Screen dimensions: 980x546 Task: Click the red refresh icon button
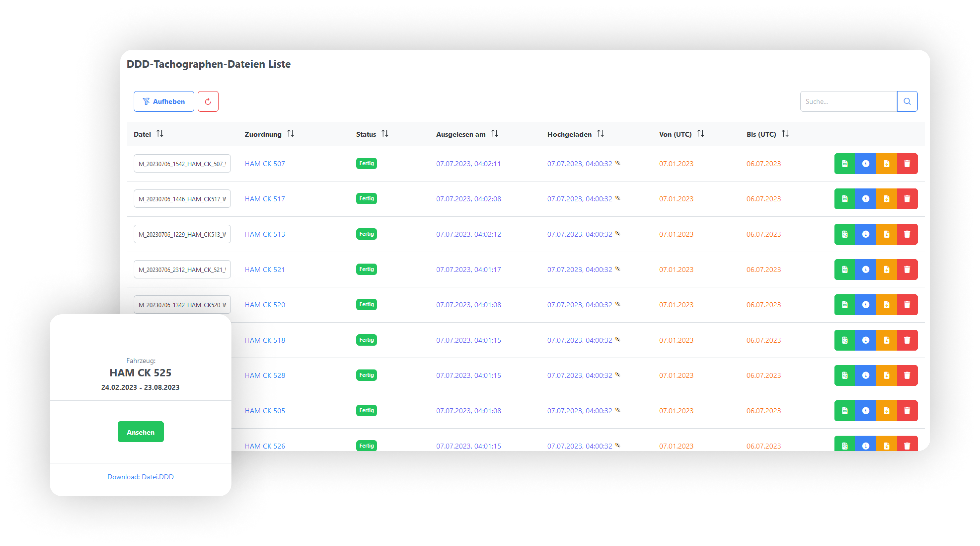tap(208, 101)
